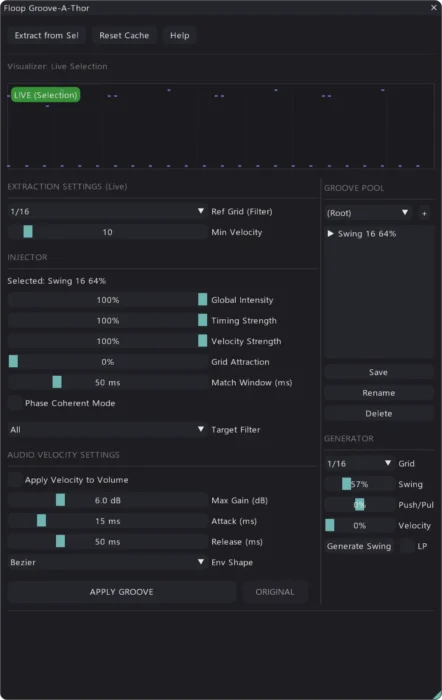The width and height of the screenshot is (442, 700).
Task: Click the AUDIO VELOCITY SETTINGS heading
Action: 63,455
